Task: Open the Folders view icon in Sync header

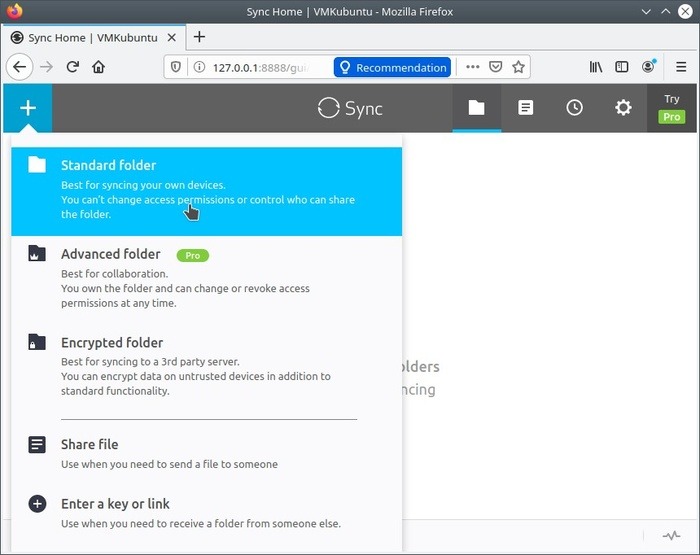Action: click(476, 108)
